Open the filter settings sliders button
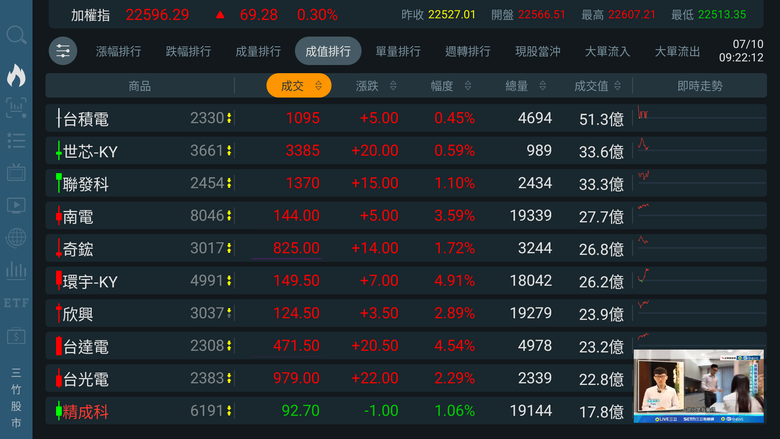Viewport: 780px width, 439px height. tap(63, 51)
